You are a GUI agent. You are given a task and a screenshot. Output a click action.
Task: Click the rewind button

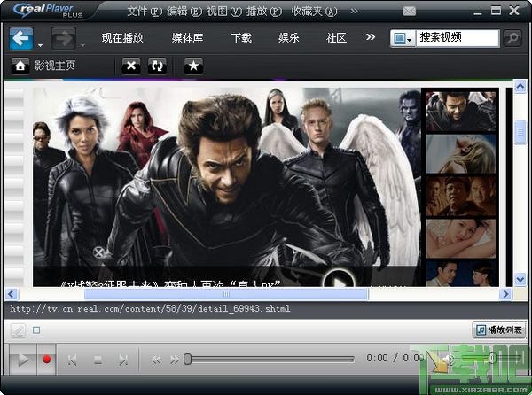[x=156, y=360]
